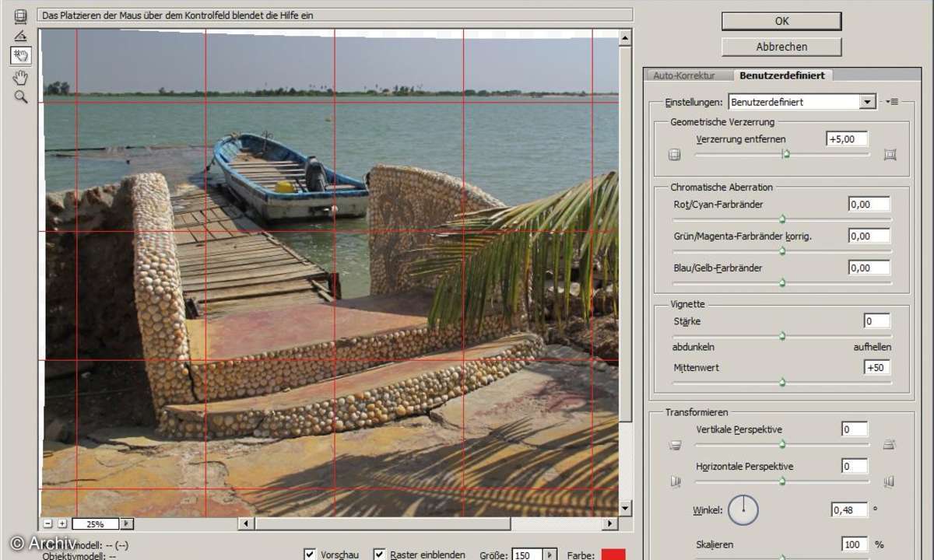Click the Vignette Stärke slider
The width and height of the screenshot is (934, 560).
782,336
